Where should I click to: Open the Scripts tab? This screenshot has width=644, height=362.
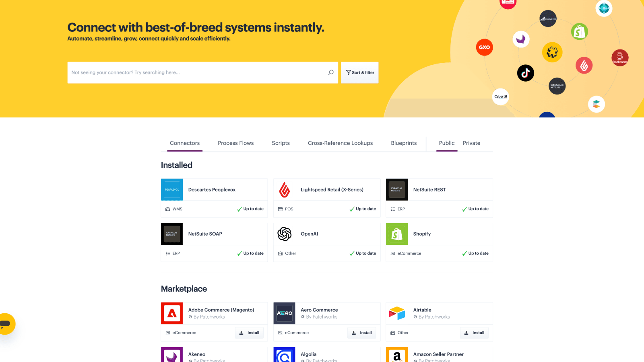[x=281, y=143]
